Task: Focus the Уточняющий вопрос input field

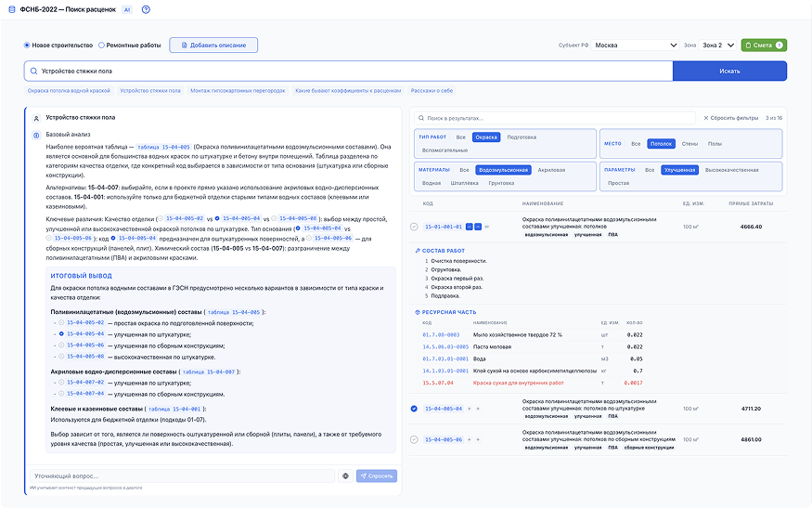Action: [182, 475]
